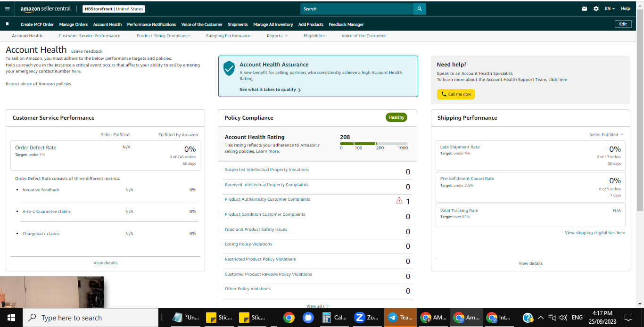This screenshot has height=327, width=644.
Task: Click the Amazon Seller Central logo
Action: click(45, 9)
